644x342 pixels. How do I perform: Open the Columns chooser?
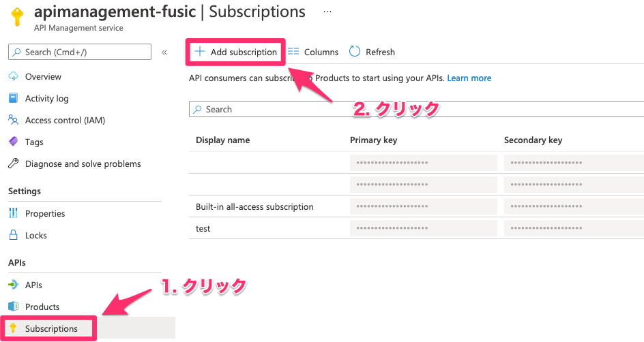point(313,52)
